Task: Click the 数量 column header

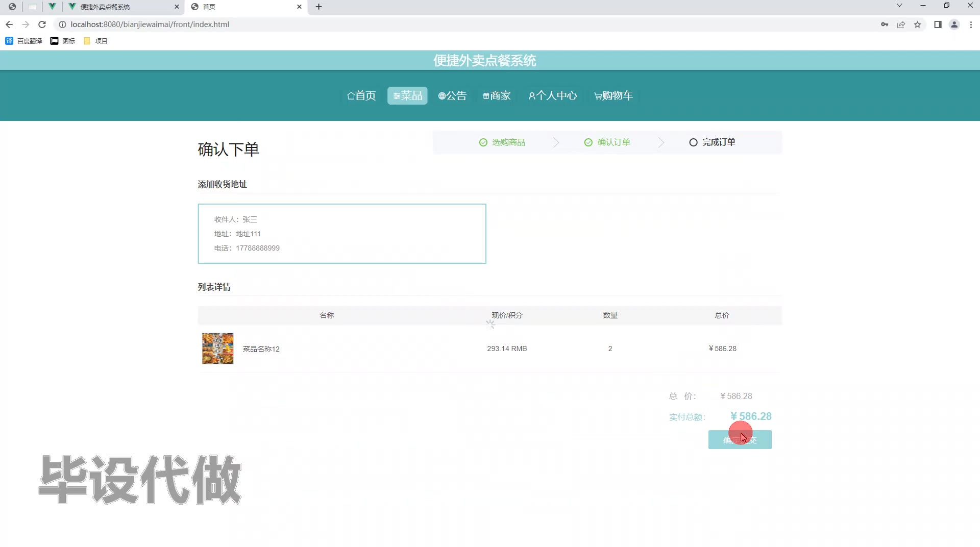Action: click(610, 315)
